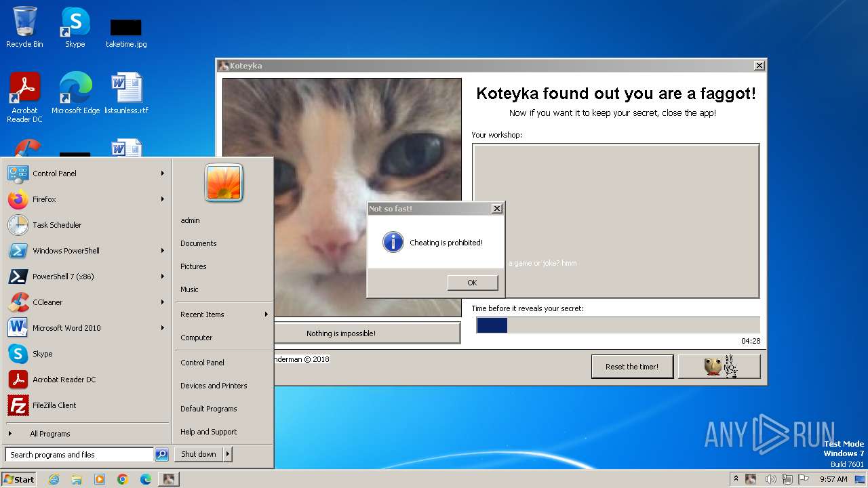Open Recycle Bin on the desktop
Viewport: 868px width, 488px height.
[24, 28]
